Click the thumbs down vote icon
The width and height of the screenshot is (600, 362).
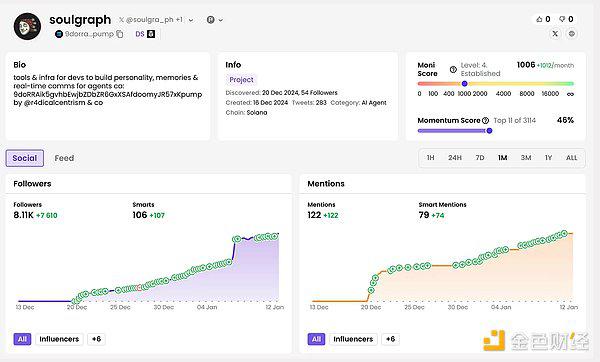[x=562, y=19]
